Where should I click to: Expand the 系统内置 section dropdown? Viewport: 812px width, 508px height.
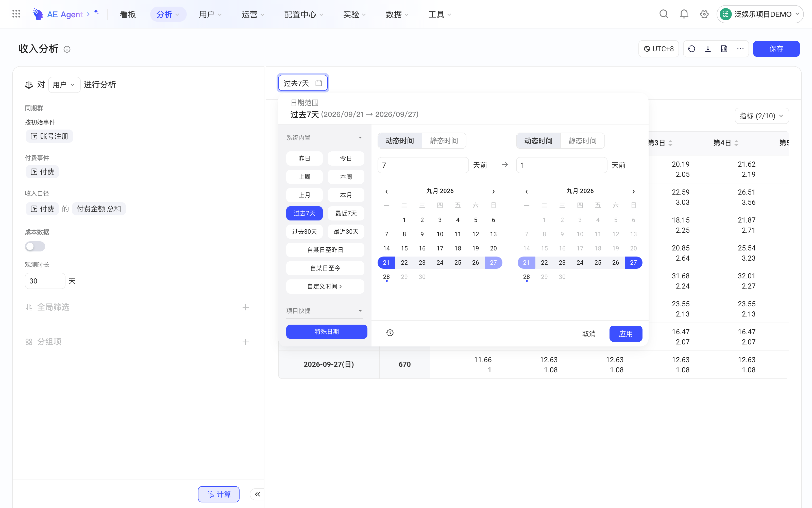325,137
